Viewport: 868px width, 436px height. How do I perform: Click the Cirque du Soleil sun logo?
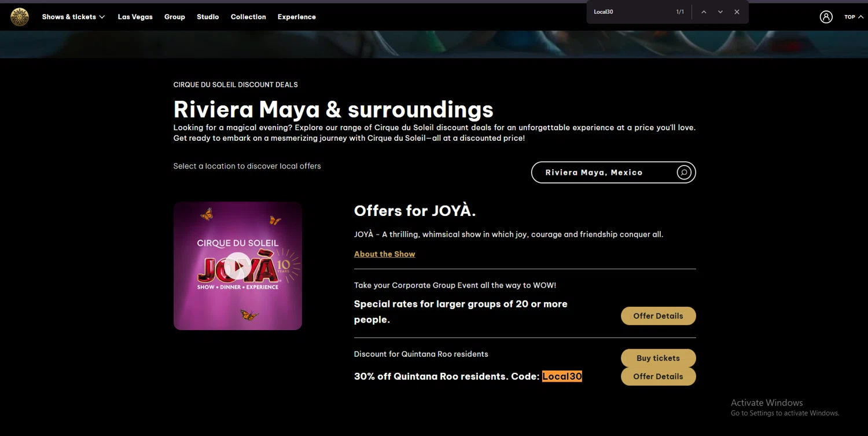click(20, 17)
